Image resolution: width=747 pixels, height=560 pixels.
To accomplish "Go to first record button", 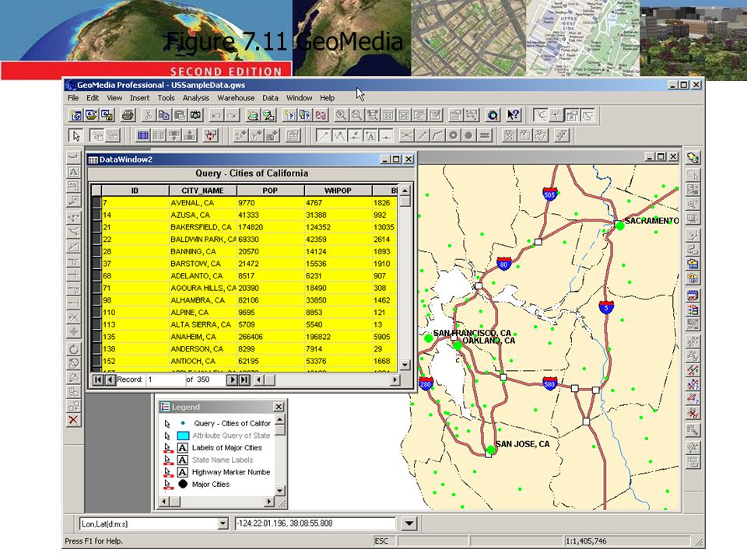I will pyautogui.click(x=98, y=380).
